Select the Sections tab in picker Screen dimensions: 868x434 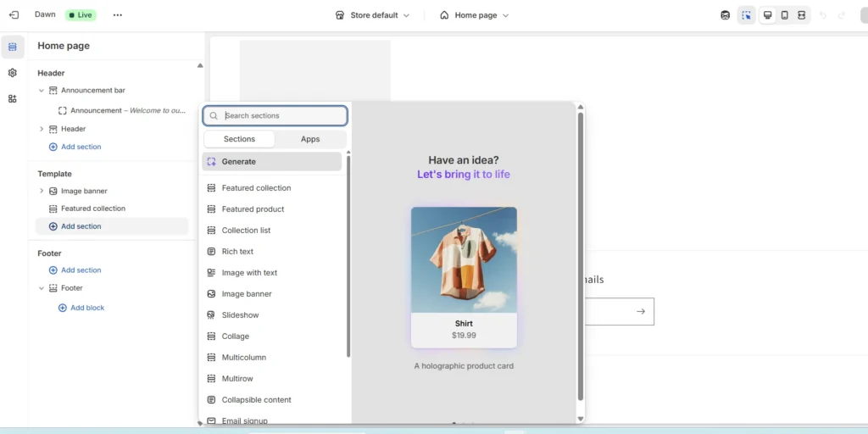[x=239, y=139]
